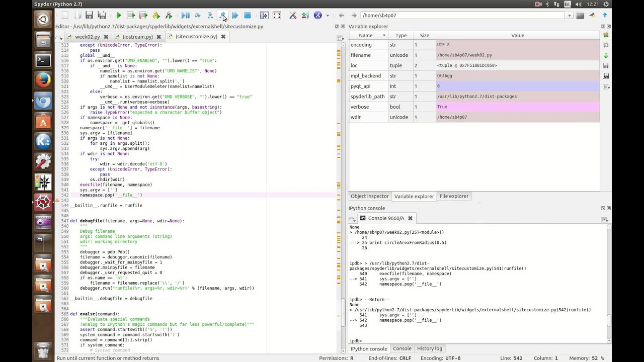Open editor tab list browse button
Viewport: 644px width, 362px height.
59,37
